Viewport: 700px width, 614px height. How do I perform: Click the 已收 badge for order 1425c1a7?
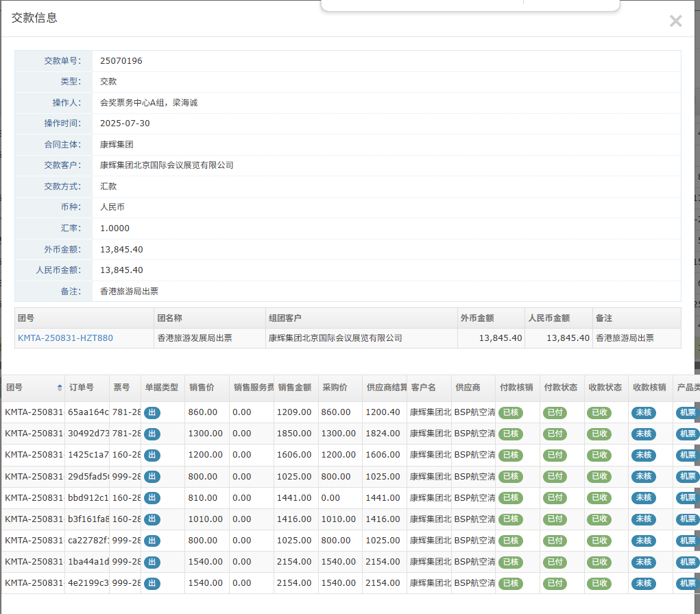click(599, 456)
